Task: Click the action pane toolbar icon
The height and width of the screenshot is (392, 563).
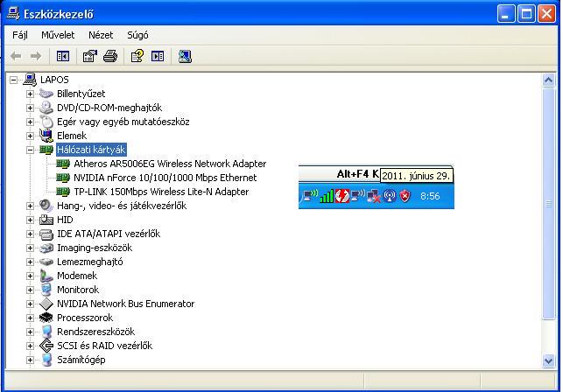Action: 158,56
